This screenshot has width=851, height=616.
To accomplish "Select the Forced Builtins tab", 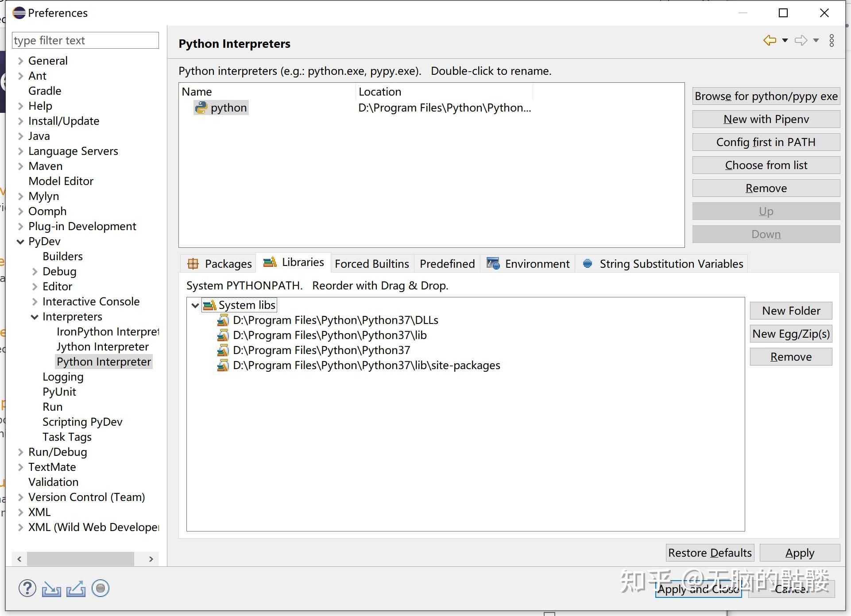I will click(371, 264).
